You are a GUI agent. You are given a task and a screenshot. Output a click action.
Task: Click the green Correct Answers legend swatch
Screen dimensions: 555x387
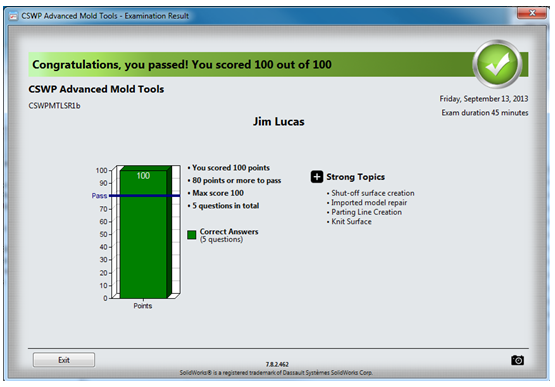(191, 235)
